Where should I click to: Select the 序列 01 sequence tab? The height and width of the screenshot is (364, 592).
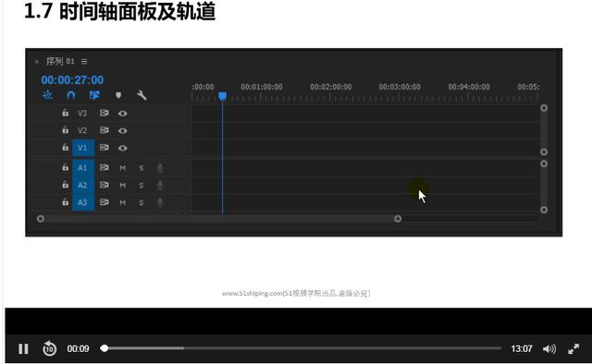pos(60,61)
